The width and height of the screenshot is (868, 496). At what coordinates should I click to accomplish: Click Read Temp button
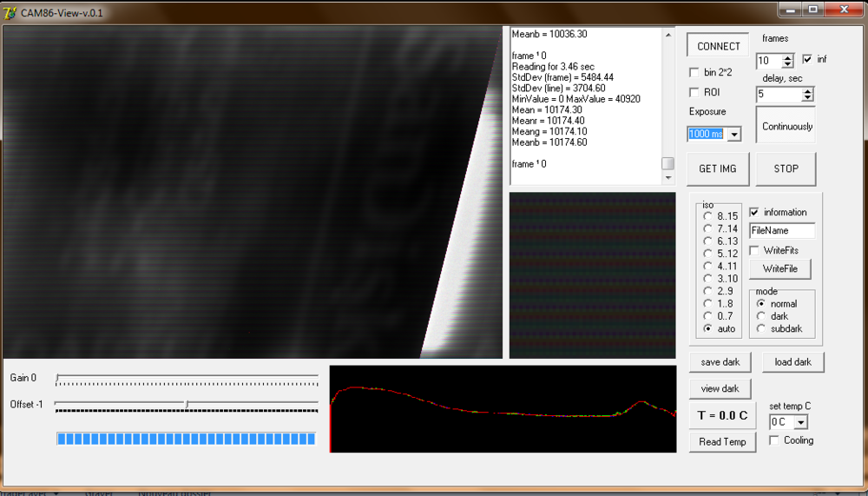(722, 441)
